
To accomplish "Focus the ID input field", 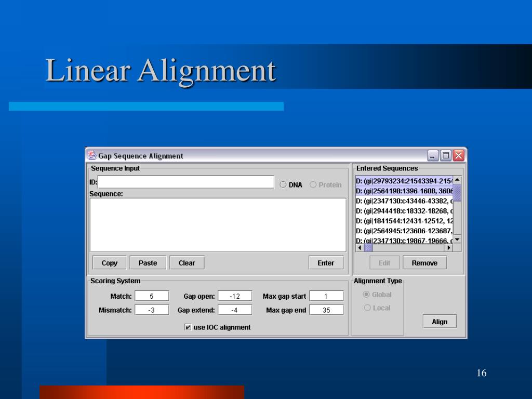I will tap(186, 182).
